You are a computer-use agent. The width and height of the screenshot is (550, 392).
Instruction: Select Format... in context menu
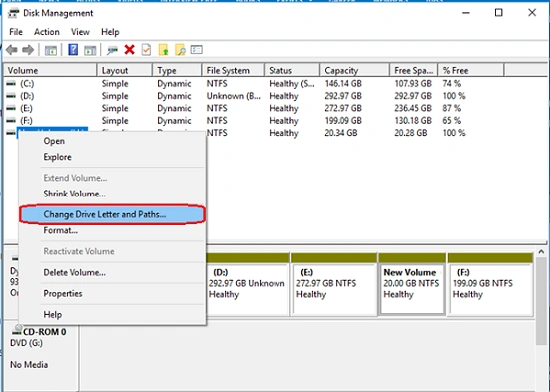[112, 230]
